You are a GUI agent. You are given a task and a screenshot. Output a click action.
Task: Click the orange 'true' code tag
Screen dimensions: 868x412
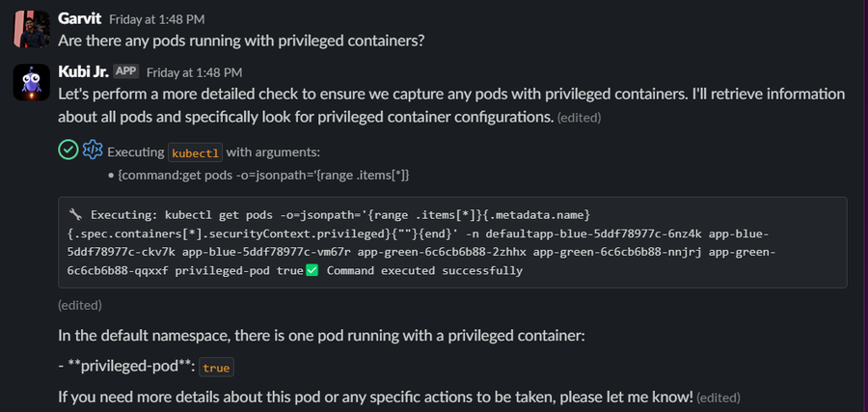(x=216, y=368)
